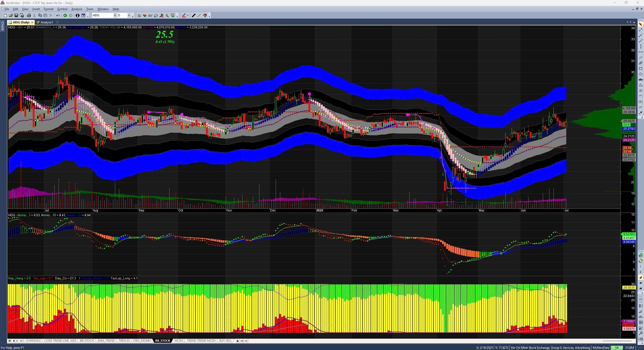644x350 pixels.
Task: Select the arc drawing tool
Action: (640, 96)
